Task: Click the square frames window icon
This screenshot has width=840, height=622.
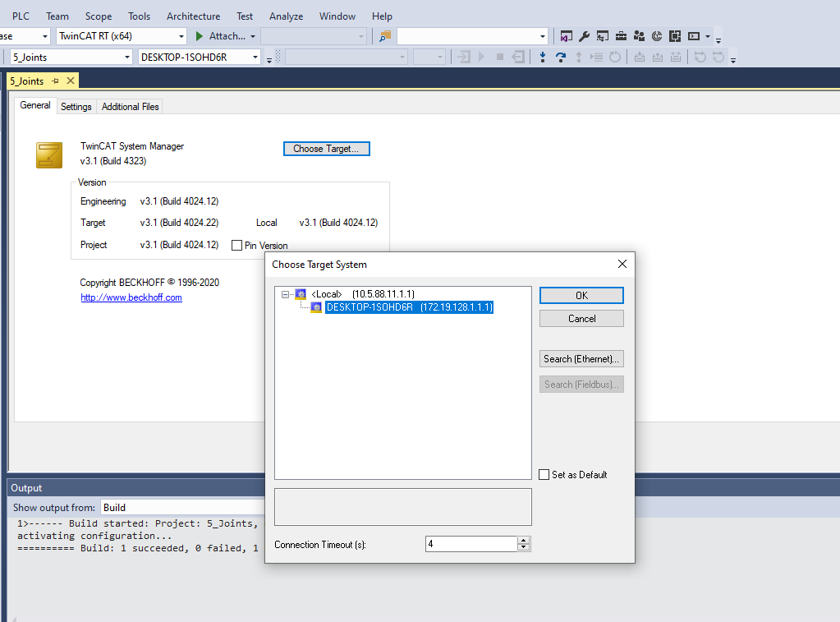Action: (675, 36)
